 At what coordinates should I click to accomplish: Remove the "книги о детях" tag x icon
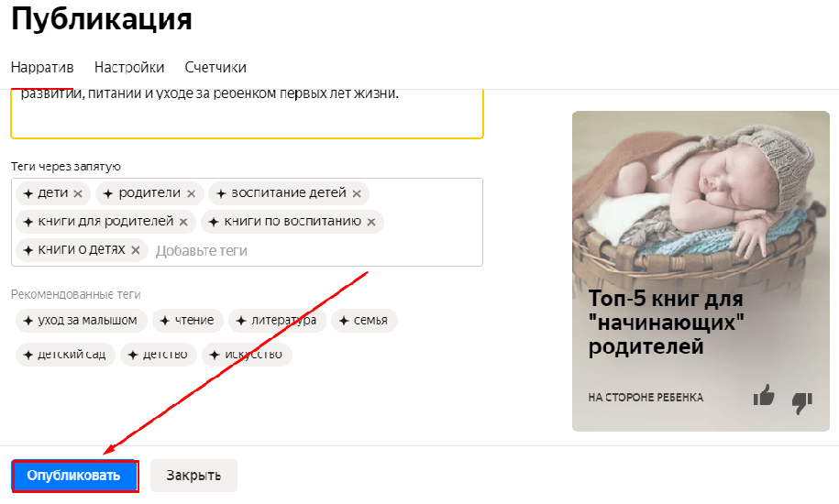pos(136,250)
